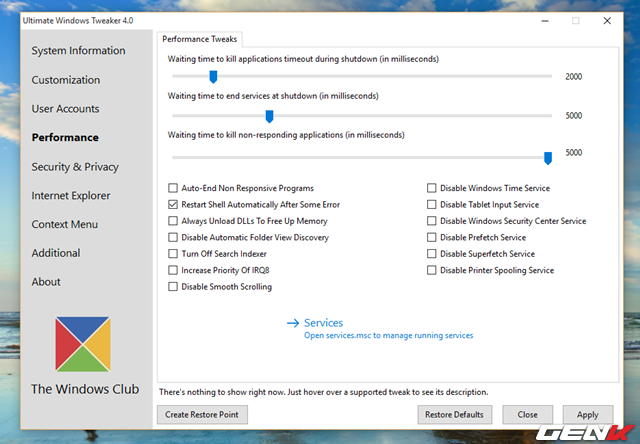
Task: Enable Disable Prefetch Service option
Action: coord(431,237)
